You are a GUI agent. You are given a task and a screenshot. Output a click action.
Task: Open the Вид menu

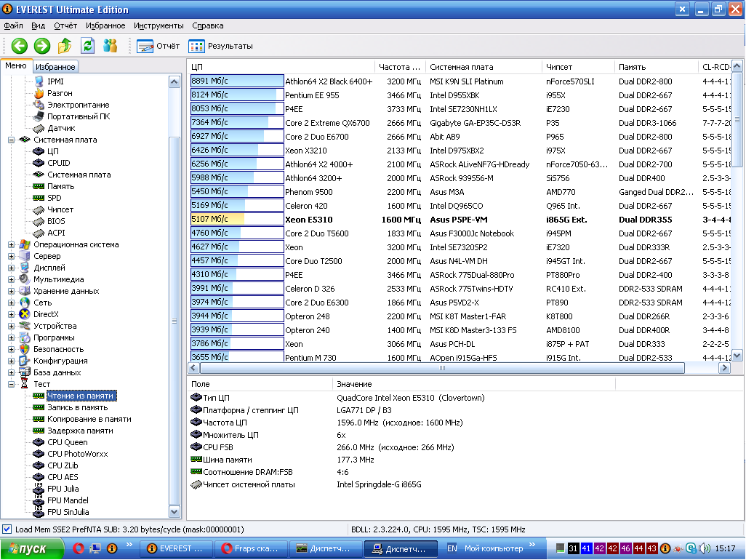38,25
